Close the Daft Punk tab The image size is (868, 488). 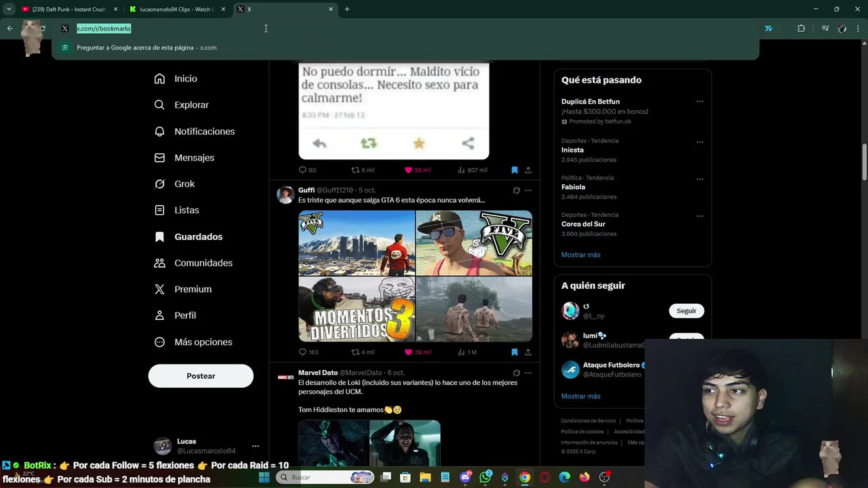[x=115, y=9]
